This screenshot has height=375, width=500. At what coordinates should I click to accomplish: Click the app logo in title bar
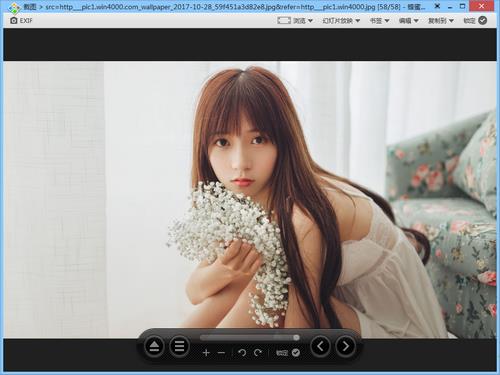click(14, 7)
